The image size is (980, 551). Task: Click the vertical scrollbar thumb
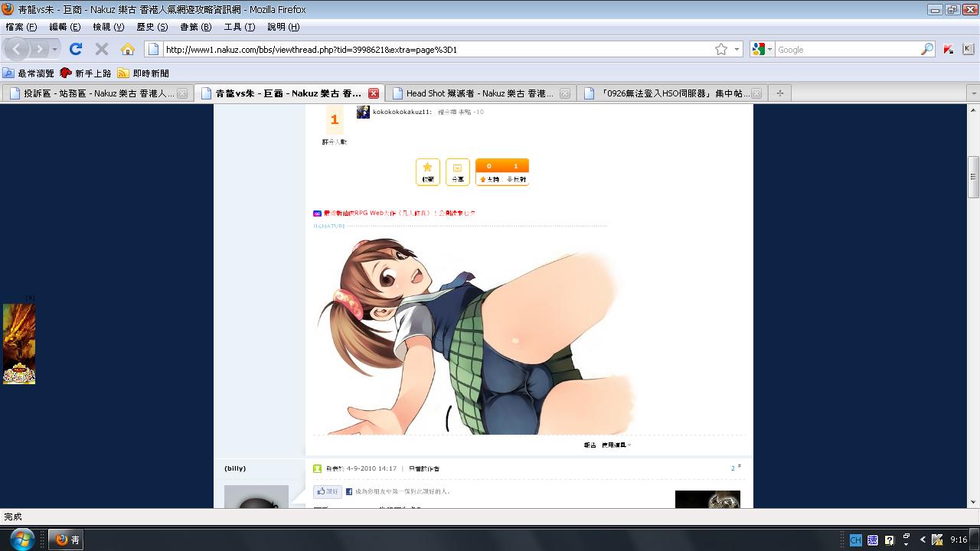pos(974,176)
